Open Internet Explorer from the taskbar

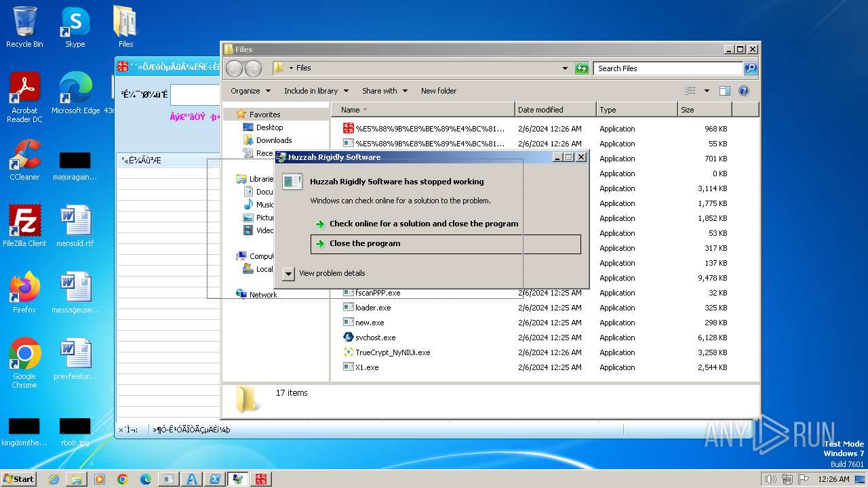54,479
